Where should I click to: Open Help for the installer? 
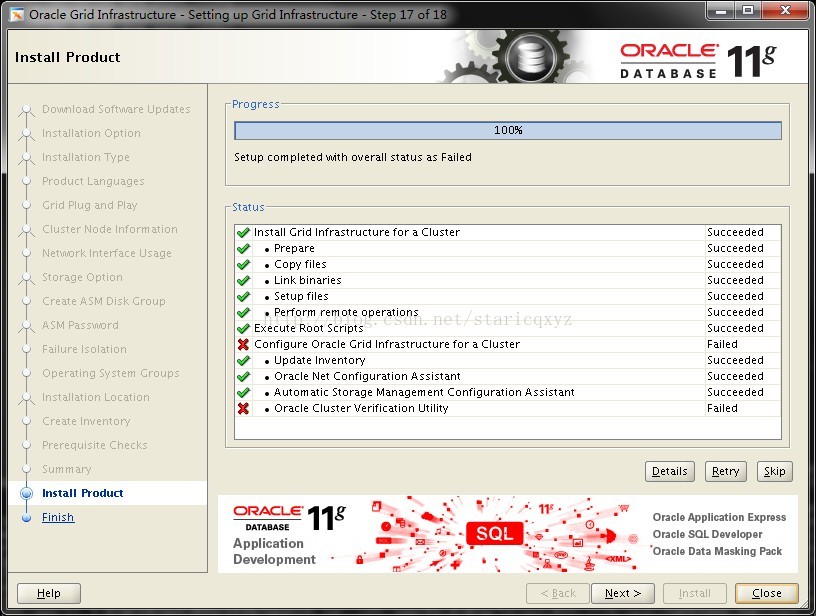coord(49,593)
